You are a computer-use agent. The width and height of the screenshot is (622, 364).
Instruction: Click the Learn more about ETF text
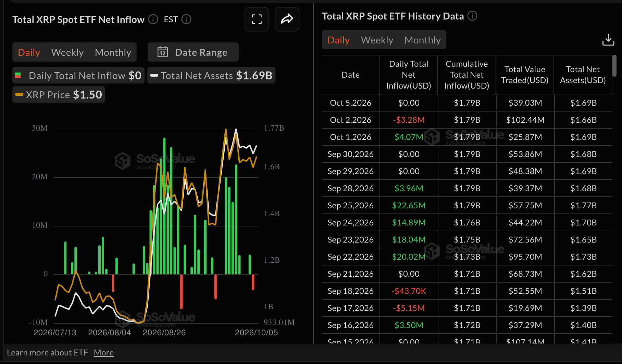[47, 353]
